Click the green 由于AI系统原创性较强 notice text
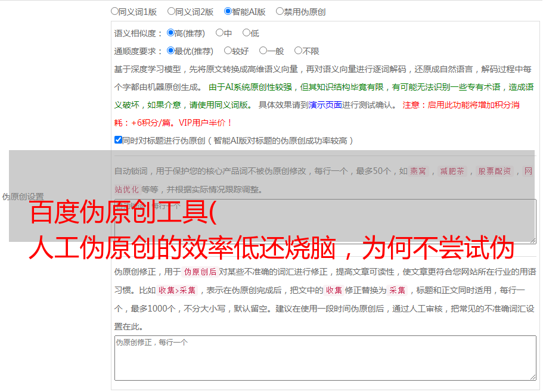This screenshot has width=543, height=392. (x=250, y=87)
